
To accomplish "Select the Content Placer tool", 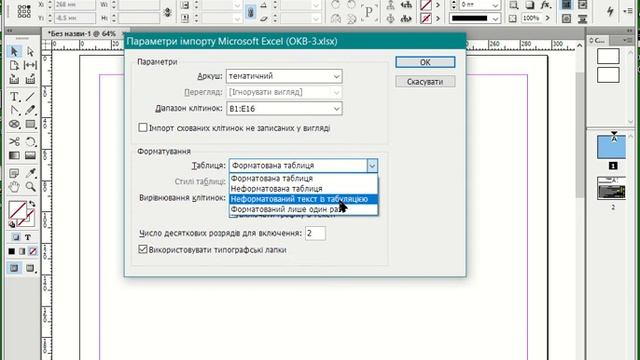I will tap(30, 79).
